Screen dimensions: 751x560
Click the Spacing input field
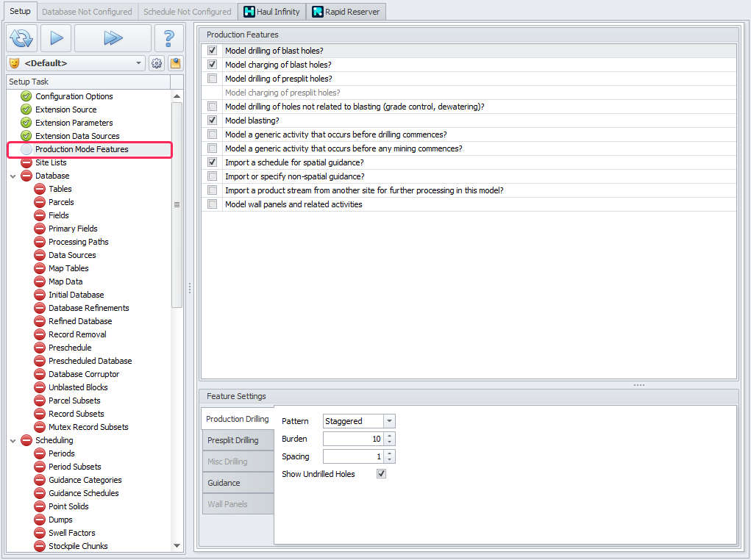tap(354, 456)
